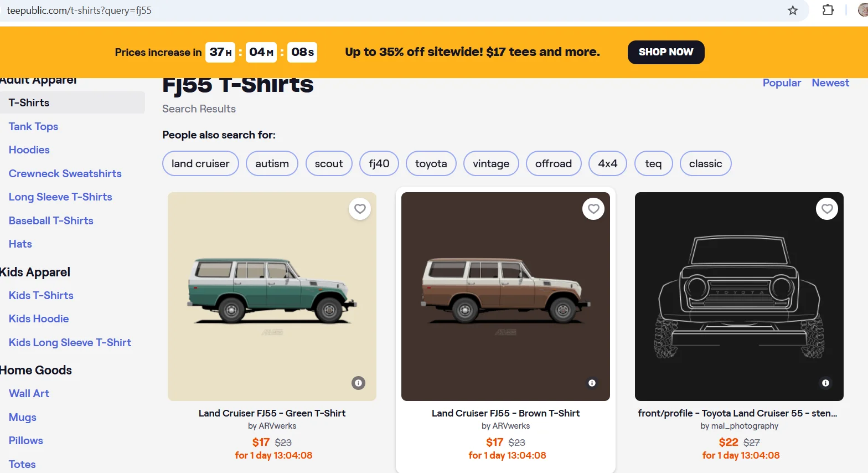
Task: Select the autism search suggestion
Action: click(272, 163)
